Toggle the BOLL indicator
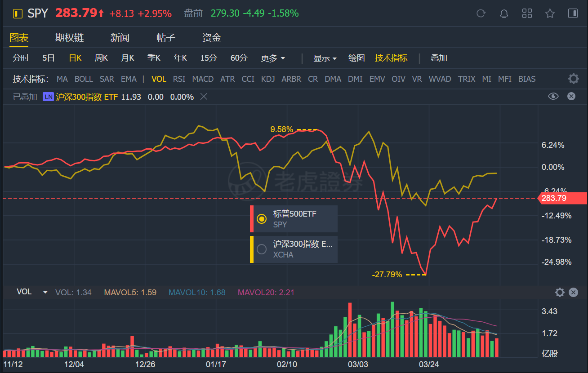 (84, 79)
